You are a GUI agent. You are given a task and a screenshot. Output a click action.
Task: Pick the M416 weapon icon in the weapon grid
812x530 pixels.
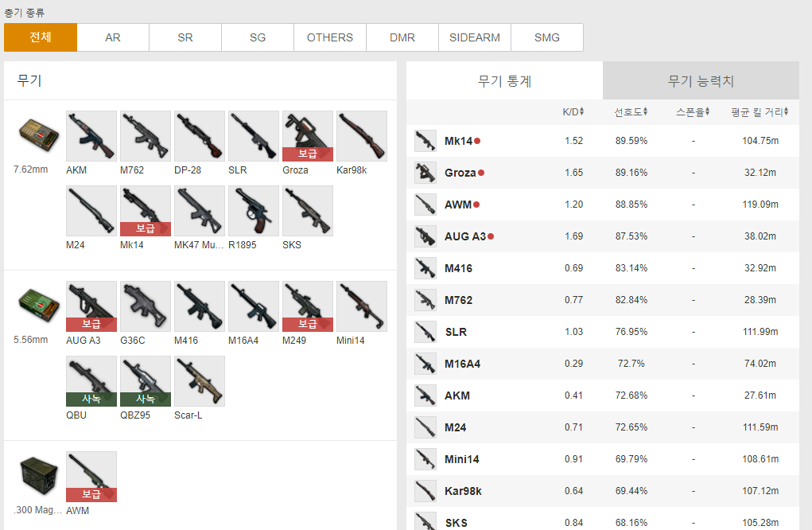tap(200, 306)
